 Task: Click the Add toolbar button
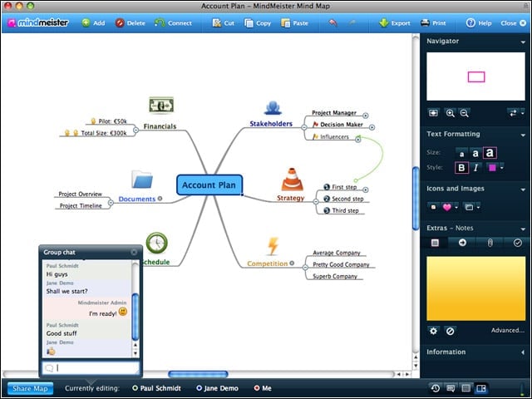point(93,23)
